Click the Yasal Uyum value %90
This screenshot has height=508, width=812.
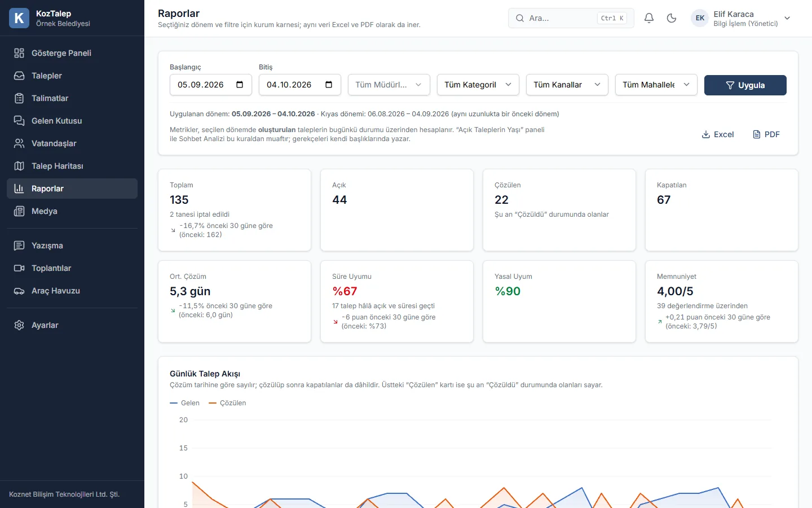coord(507,291)
